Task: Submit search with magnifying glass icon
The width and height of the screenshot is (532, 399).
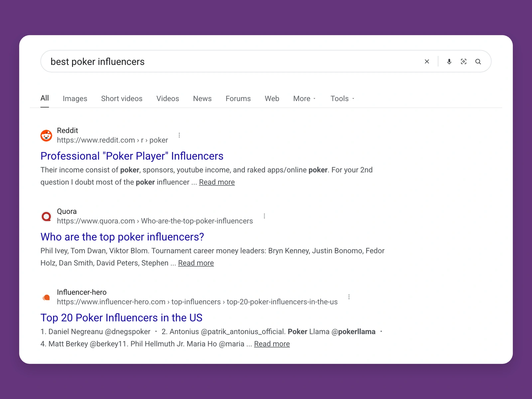Action: pos(478,62)
